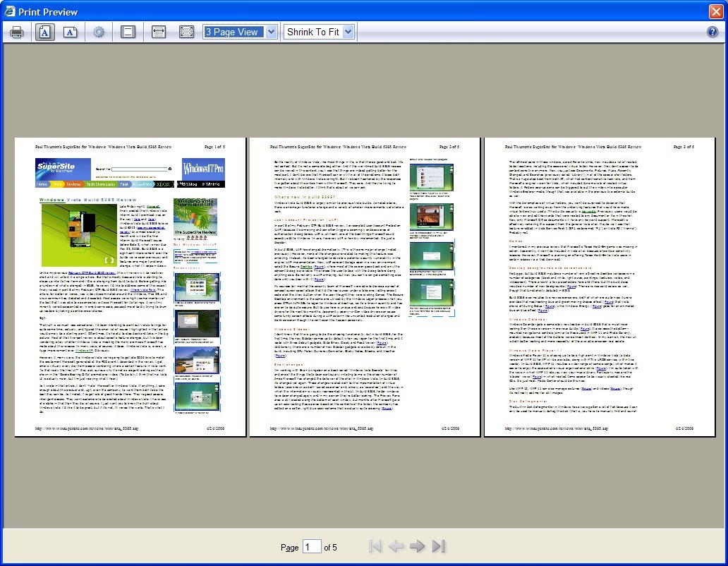Go to the previous page
The image size is (728, 566).
pyautogui.click(x=396, y=546)
